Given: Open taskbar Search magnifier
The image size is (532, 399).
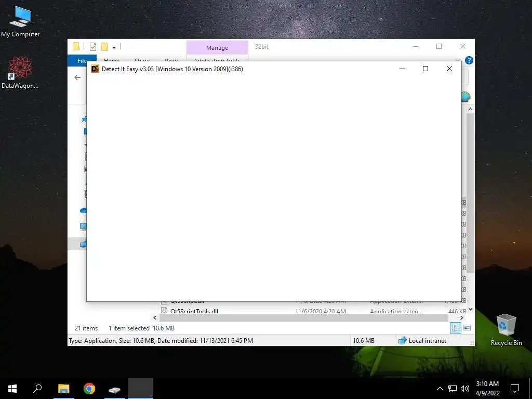Looking at the screenshot, I should [x=37, y=389].
